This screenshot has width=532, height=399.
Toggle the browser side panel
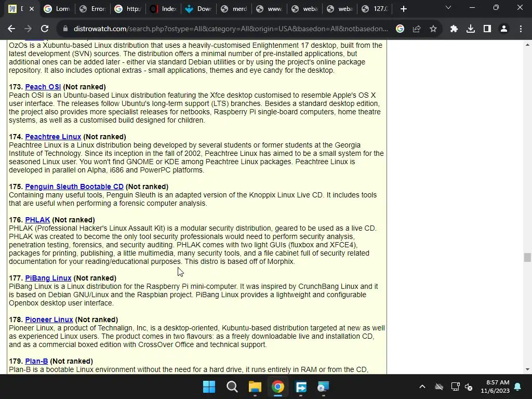click(487, 29)
